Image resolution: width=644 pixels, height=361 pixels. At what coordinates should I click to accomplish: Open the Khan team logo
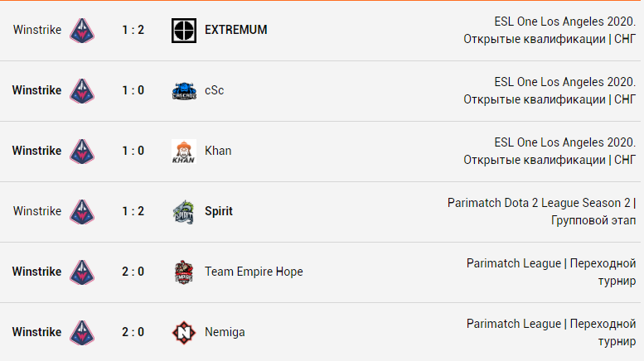(x=184, y=152)
